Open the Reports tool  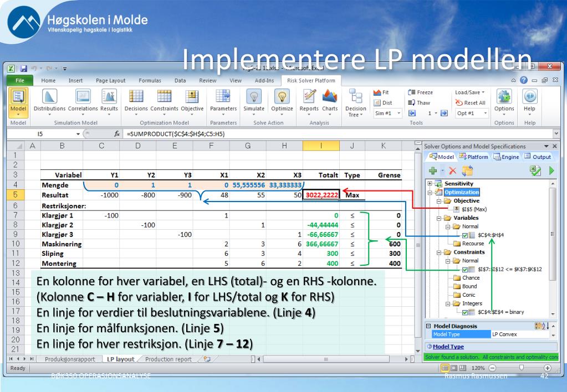pyautogui.click(x=309, y=101)
